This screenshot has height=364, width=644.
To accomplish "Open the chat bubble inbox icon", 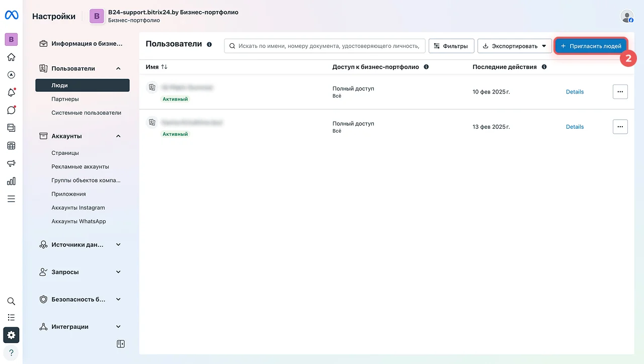I will [11, 110].
